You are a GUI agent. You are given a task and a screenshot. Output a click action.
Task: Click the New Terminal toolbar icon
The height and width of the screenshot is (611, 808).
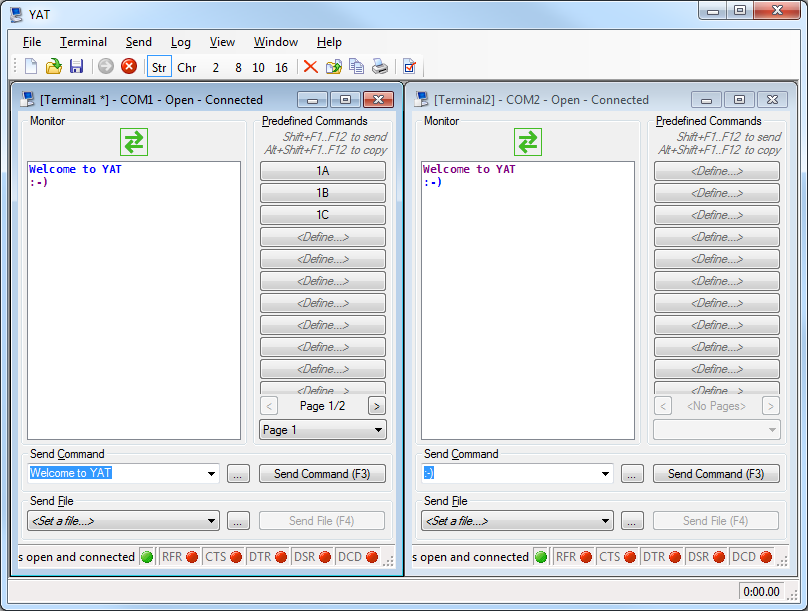[31, 66]
